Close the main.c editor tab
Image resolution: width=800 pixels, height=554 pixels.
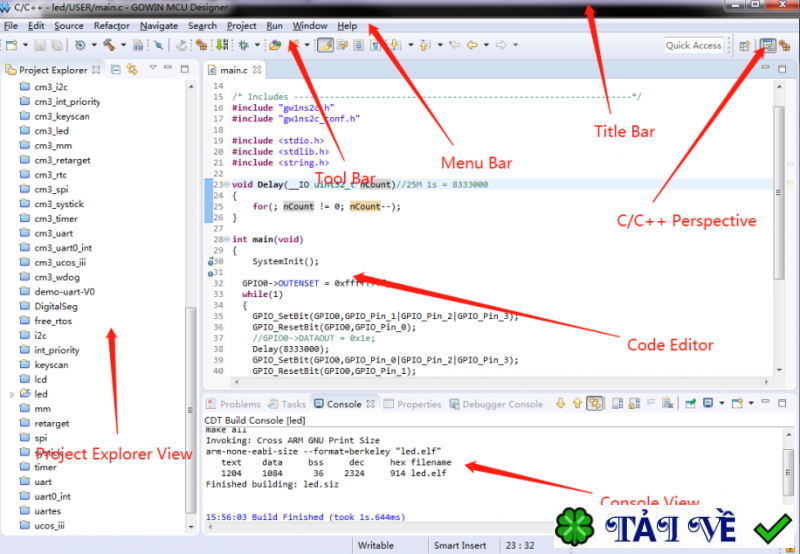[x=257, y=70]
